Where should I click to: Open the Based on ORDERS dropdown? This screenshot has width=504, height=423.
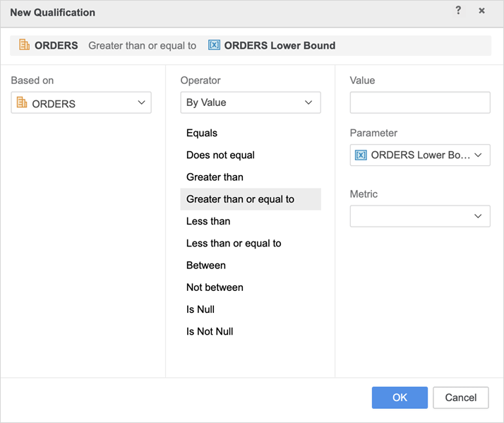(x=141, y=103)
